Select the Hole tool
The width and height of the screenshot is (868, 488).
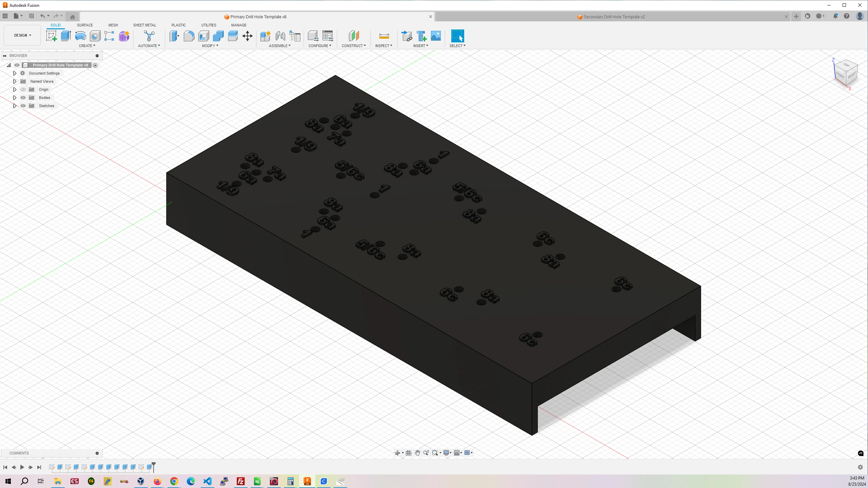(95, 36)
